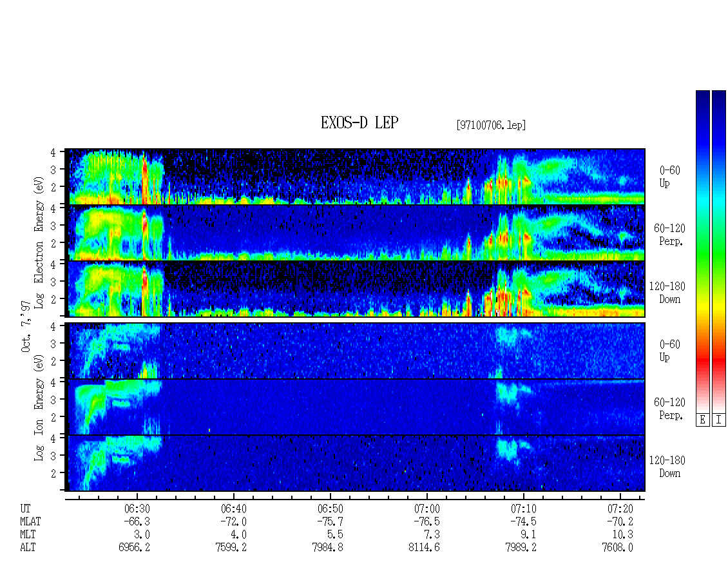
Task: Select the Oct. 7, '97 date label
Action: click(x=26, y=326)
